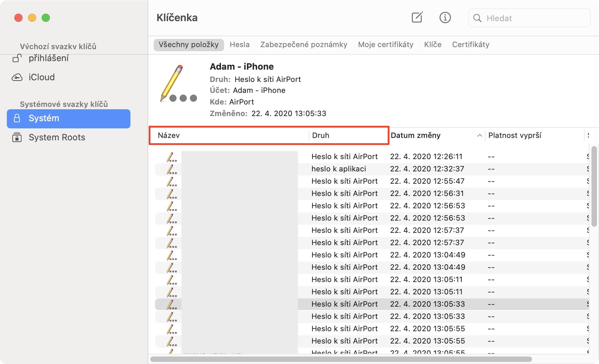This screenshot has height=364, width=599.
Task: Open the Zabezpečené poznámky tab
Action: pyautogui.click(x=304, y=45)
